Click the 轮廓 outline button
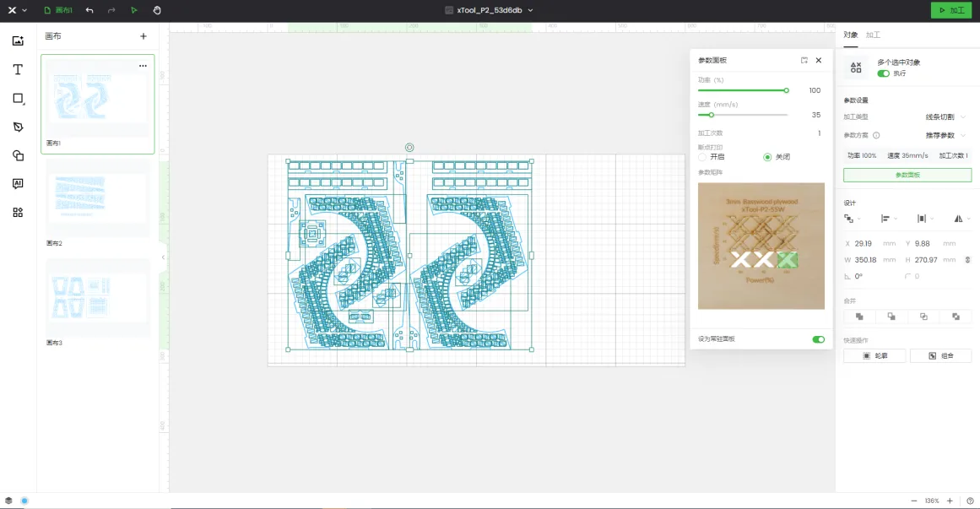This screenshot has width=980, height=509. 874,356
